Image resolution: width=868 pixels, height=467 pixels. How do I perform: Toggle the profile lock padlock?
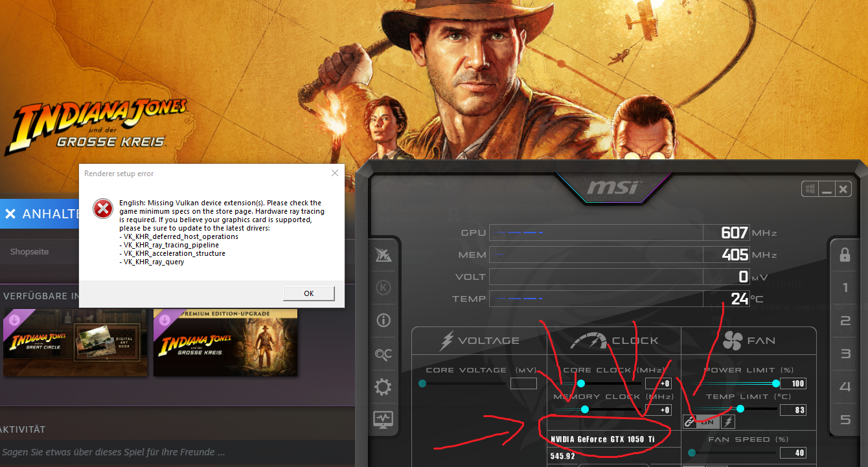(x=845, y=255)
